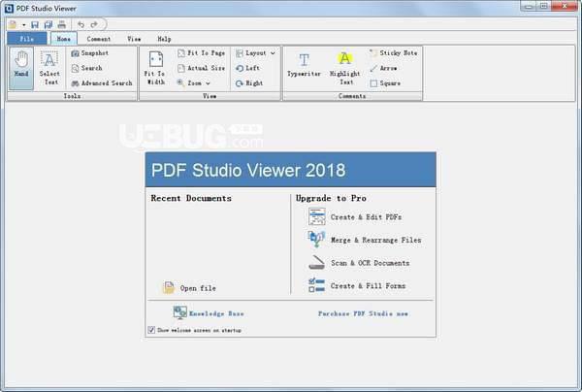
Task: Click Create & Edit PDFs link
Action: pyautogui.click(x=366, y=216)
